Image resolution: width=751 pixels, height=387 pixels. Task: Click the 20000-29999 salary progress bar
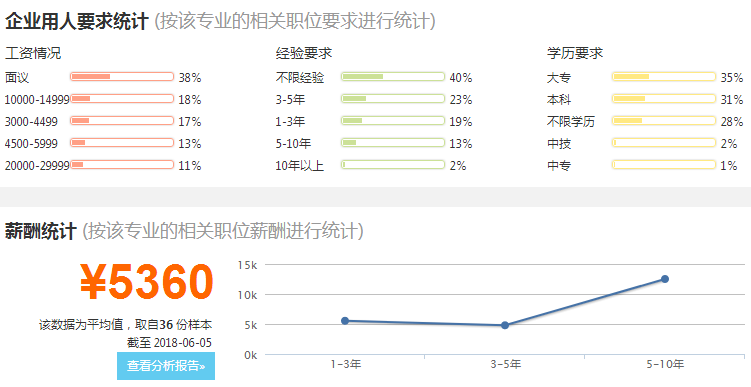(122, 165)
